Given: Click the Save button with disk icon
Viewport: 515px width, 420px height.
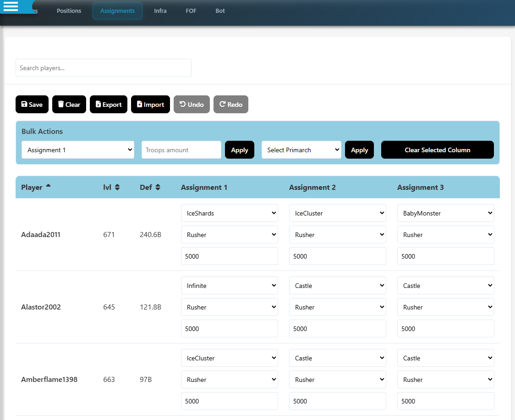Looking at the screenshot, I should coord(32,105).
